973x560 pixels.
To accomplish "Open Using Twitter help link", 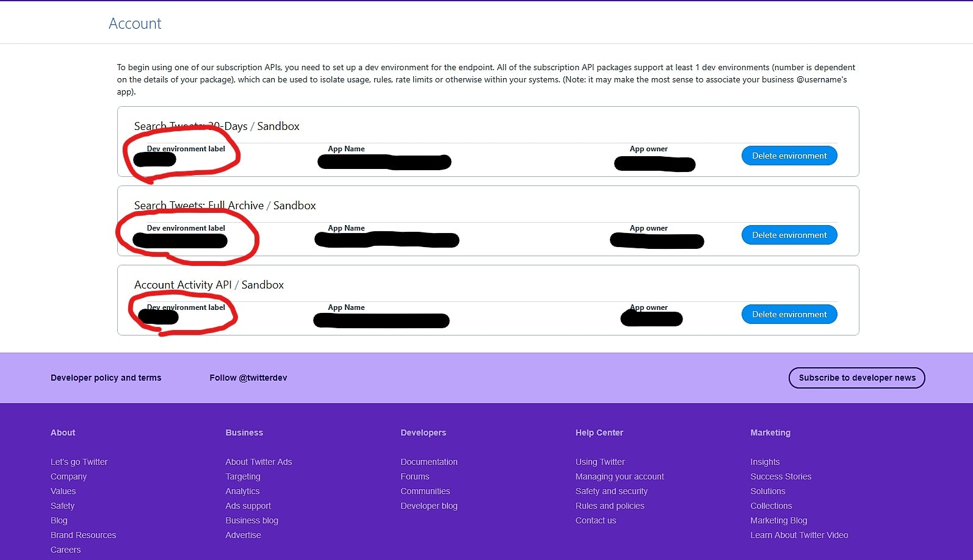I will (x=601, y=462).
